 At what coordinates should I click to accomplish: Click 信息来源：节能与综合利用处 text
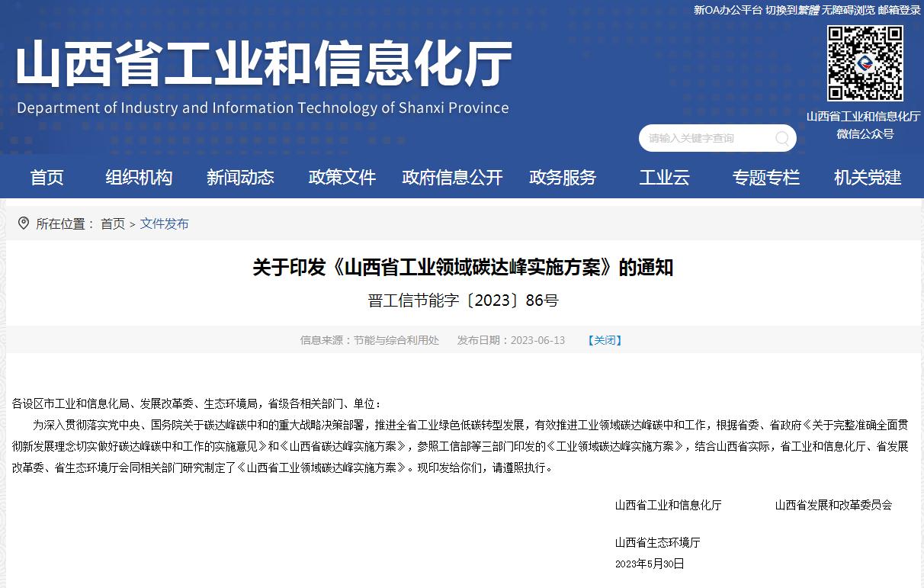click(x=370, y=340)
